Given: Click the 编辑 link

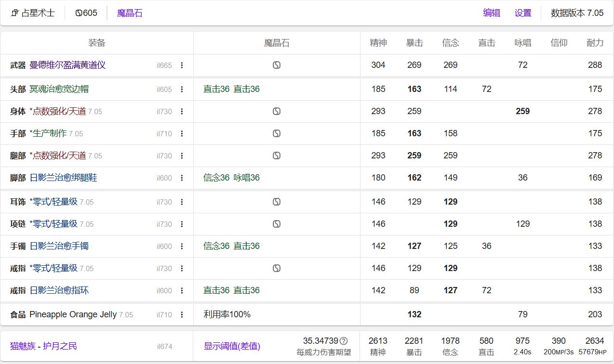Looking at the screenshot, I should [x=492, y=13].
